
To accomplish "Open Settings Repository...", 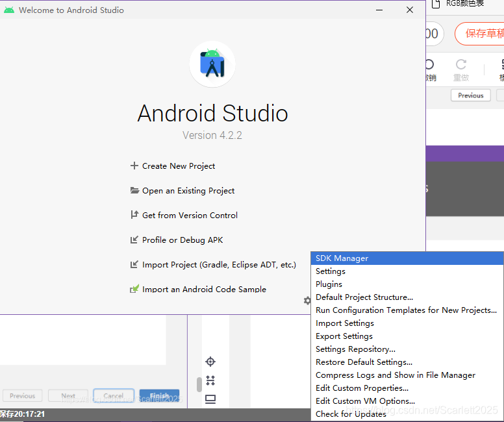I will tap(407, 349).
